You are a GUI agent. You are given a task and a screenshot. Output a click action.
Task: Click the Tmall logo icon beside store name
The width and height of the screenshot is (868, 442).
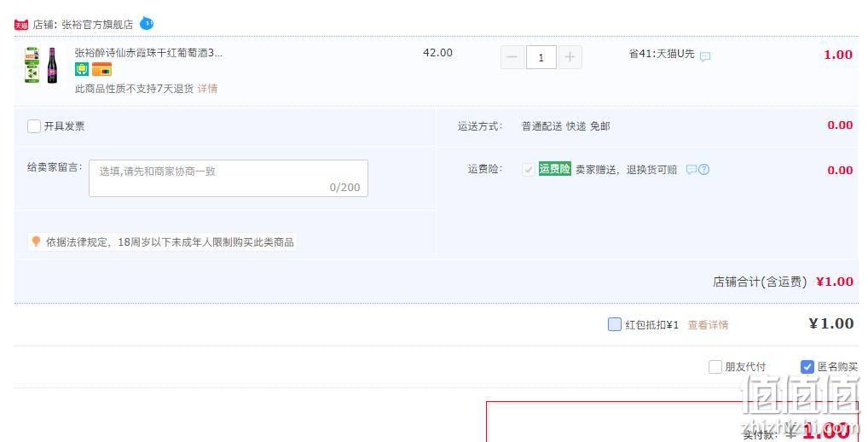[x=21, y=25]
